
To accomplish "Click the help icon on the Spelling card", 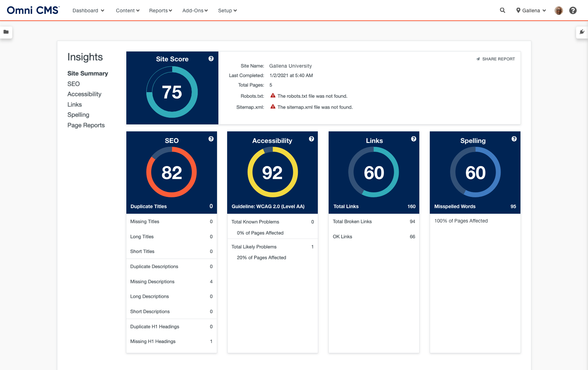I will [514, 139].
